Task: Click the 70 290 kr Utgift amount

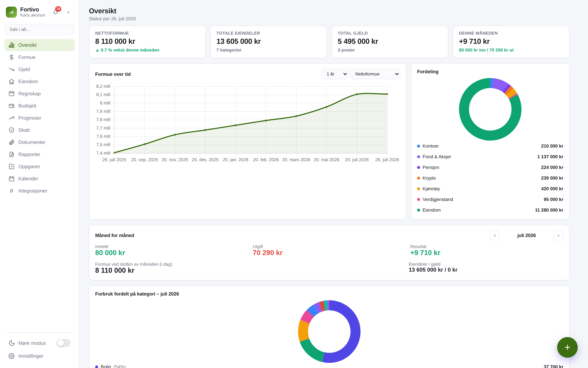Action: (268, 253)
